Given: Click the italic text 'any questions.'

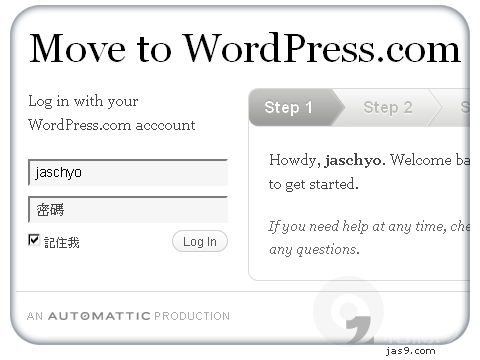Looking at the screenshot, I should click(314, 250).
